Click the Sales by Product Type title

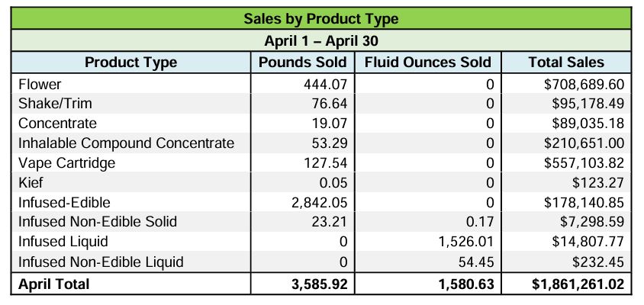point(321,18)
